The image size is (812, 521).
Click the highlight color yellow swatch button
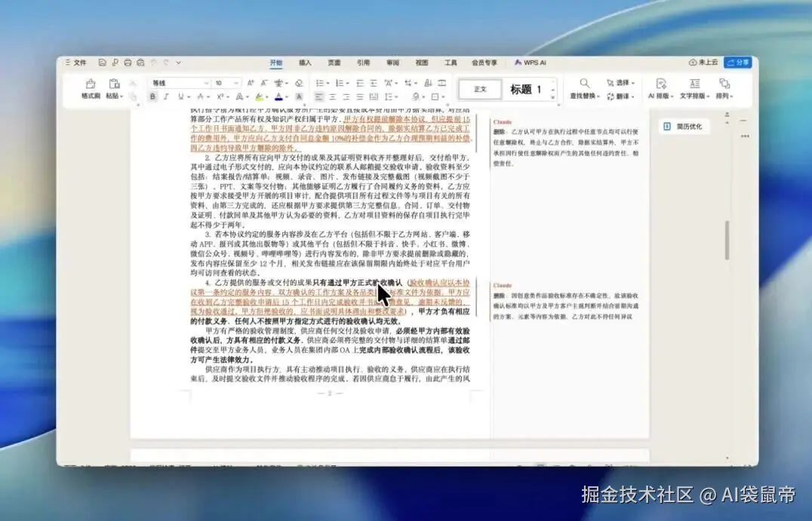point(259,97)
